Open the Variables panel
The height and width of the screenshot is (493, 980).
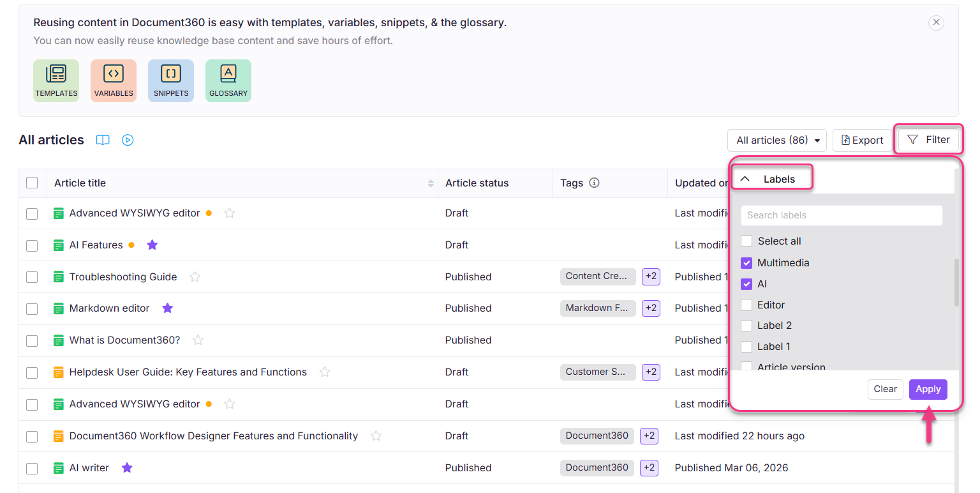(113, 80)
